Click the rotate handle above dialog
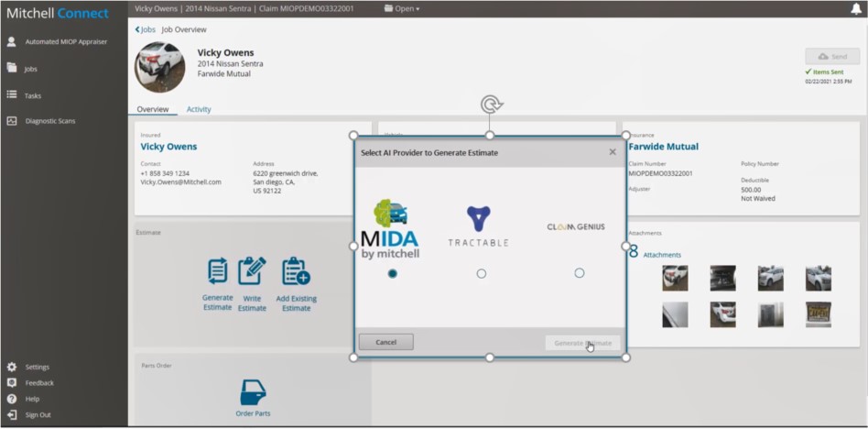Screen dimensions: 868x429 [490, 104]
